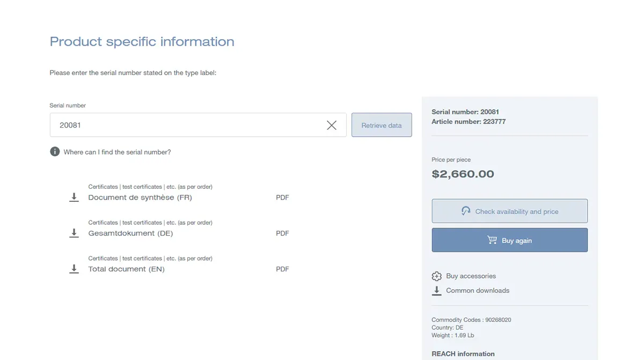Select the 'Country: DE' text
The height and width of the screenshot is (360, 644).
pos(447,328)
